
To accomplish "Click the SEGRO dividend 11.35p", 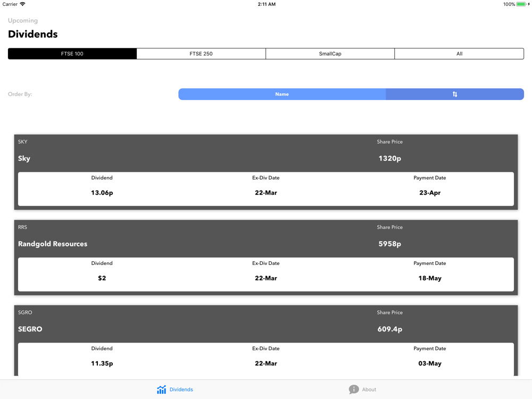I will [102, 363].
